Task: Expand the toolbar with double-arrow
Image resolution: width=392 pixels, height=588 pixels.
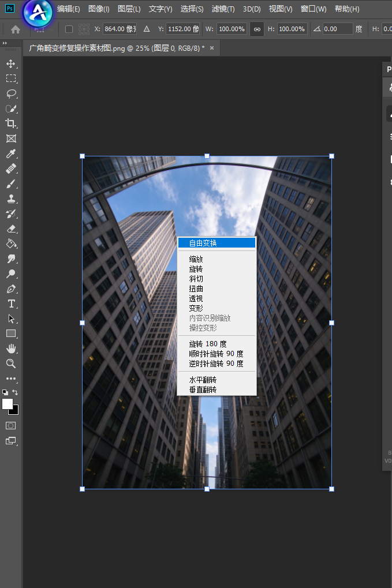Action: 5,43
